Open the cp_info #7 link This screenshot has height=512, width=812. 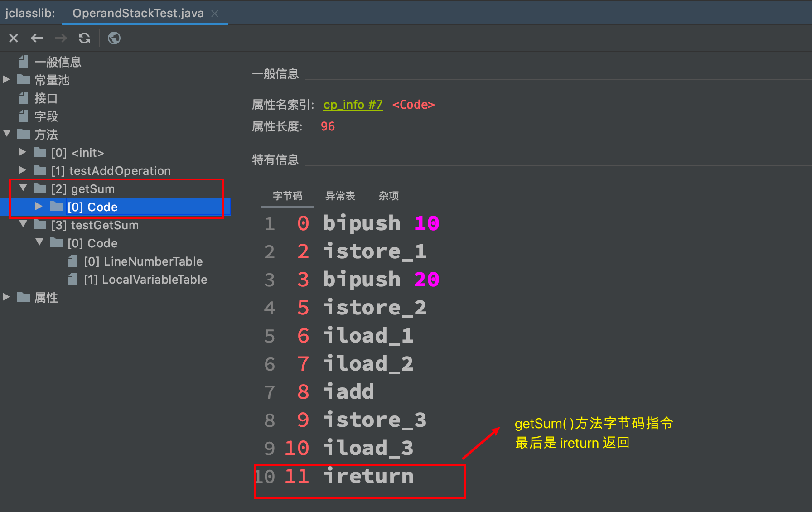353,105
